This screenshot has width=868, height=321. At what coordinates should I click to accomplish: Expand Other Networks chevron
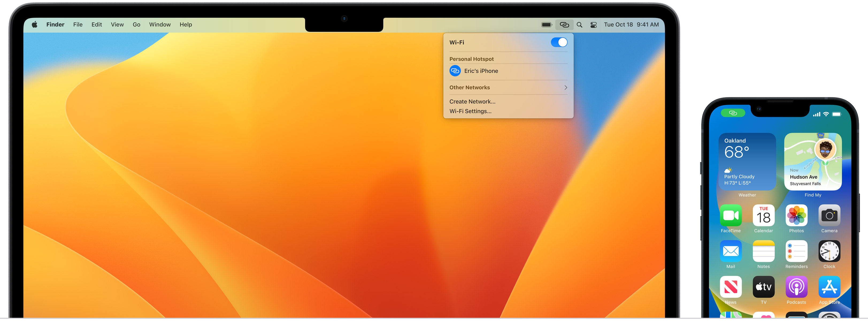(565, 88)
